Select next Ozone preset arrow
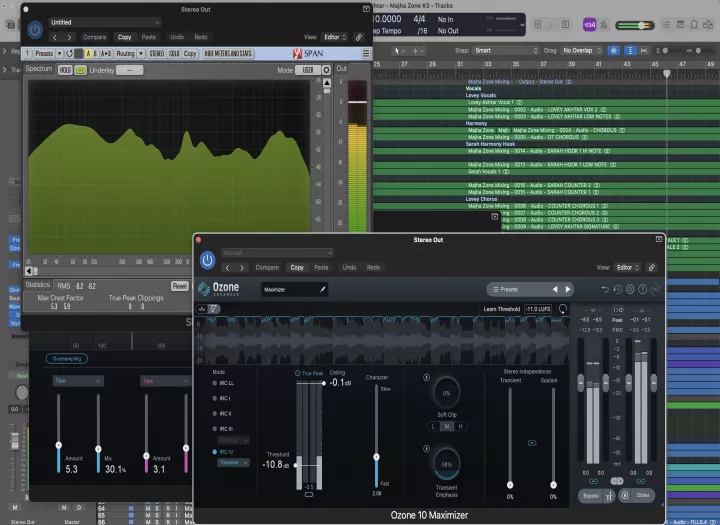Viewport: 720px width, 525px height. tap(568, 289)
